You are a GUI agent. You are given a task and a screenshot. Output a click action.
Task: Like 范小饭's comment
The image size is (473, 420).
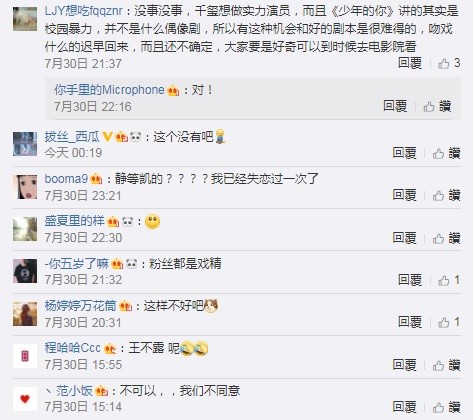446,407
